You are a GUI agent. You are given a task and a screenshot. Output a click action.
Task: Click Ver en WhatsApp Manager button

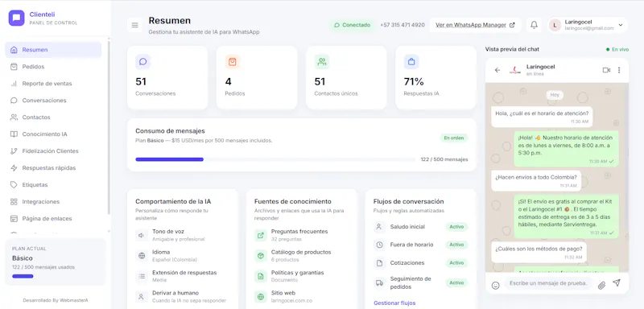(x=475, y=25)
